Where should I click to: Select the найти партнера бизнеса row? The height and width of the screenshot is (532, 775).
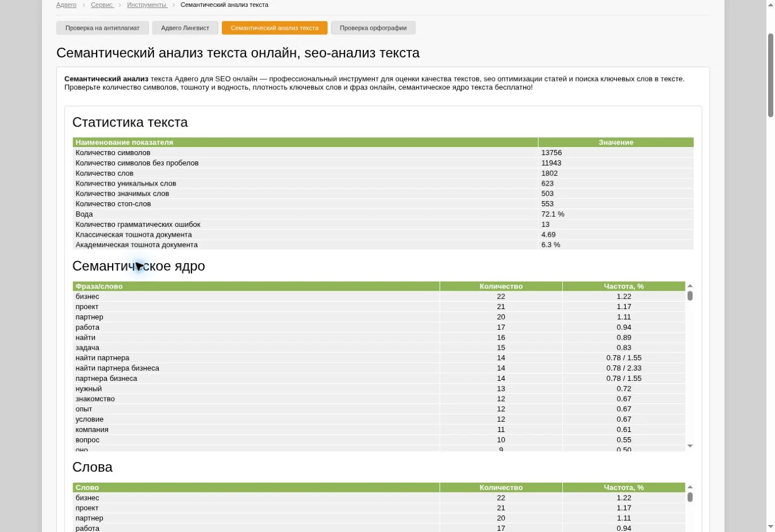click(x=379, y=368)
